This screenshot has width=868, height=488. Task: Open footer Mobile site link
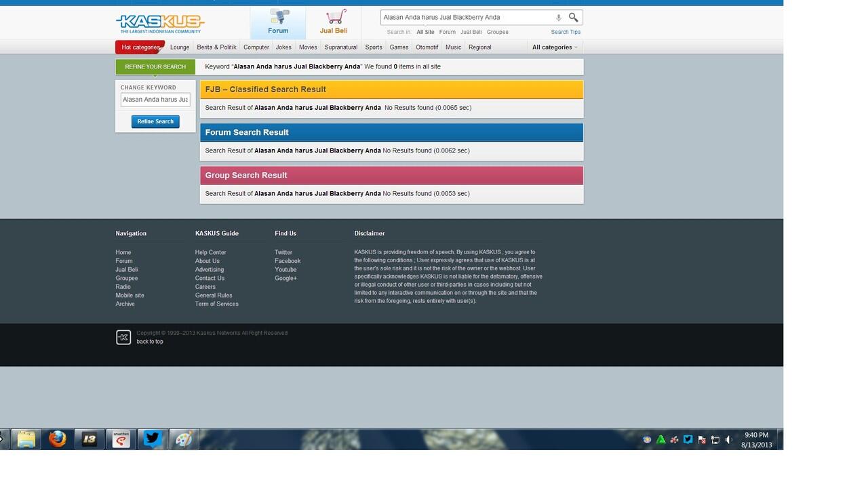(x=130, y=296)
